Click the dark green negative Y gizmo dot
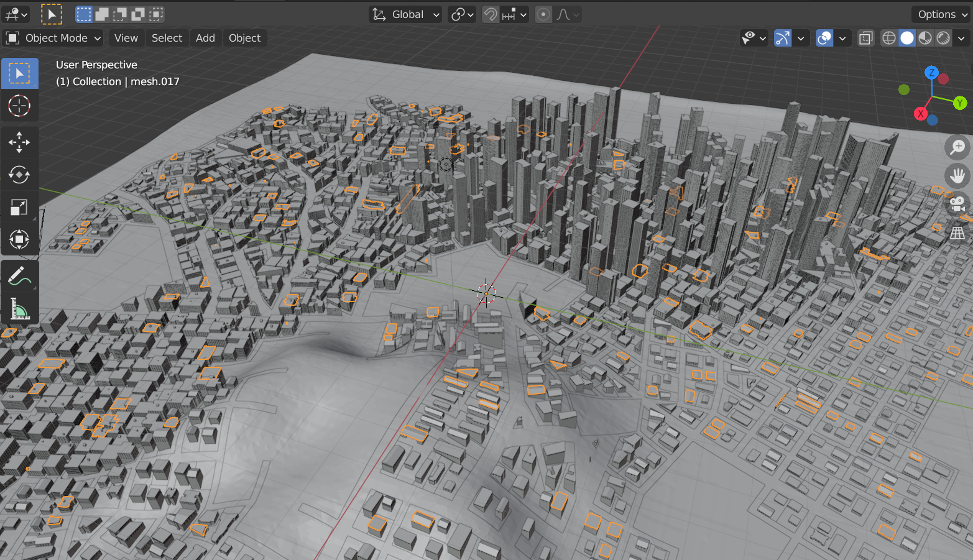 (x=904, y=90)
